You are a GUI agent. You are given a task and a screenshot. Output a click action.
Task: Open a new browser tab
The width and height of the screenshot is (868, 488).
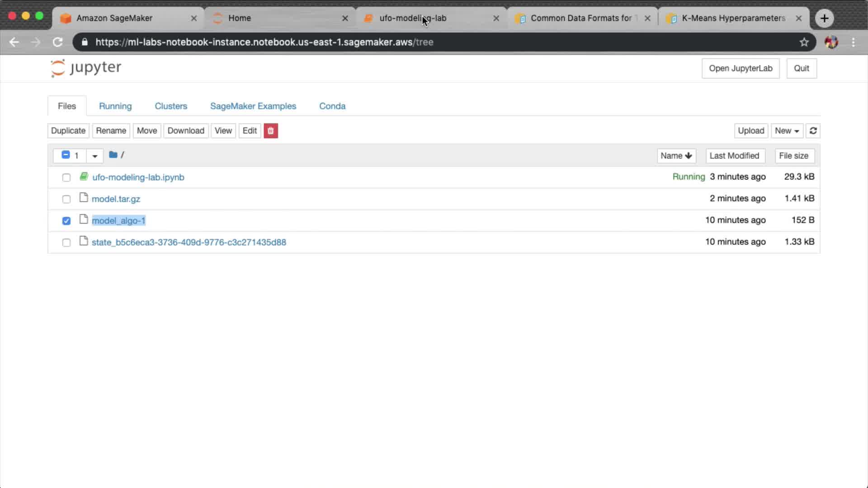pyautogui.click(x=824, y=18)
